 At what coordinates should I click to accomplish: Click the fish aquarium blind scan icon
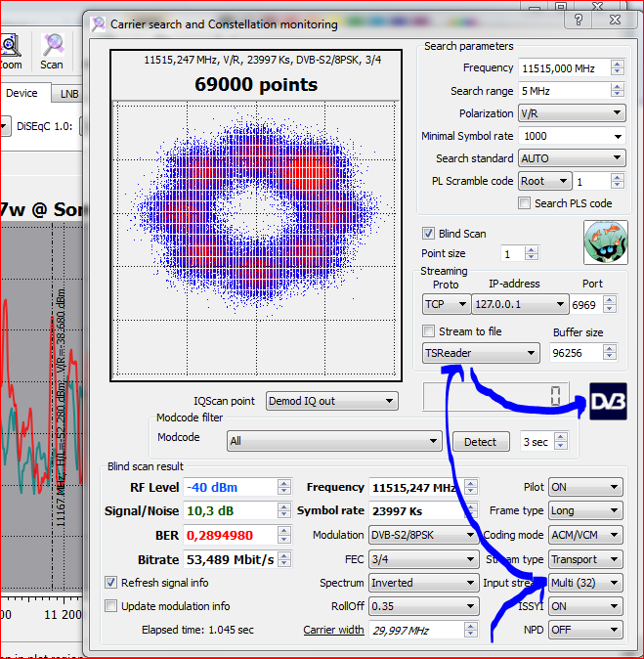605,242
